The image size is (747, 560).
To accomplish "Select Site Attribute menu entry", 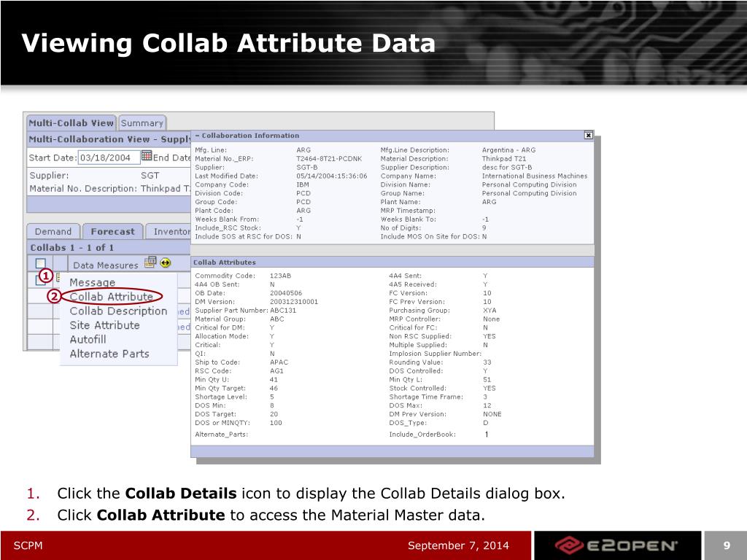I will pos(105,325).
